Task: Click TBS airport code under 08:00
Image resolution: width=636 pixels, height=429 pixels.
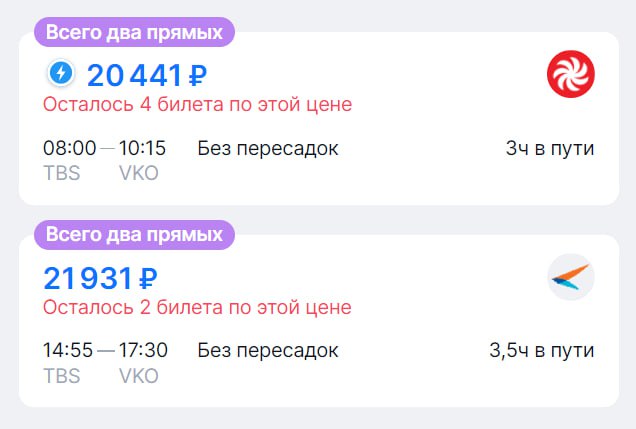Action: click(x=62, y=173)
